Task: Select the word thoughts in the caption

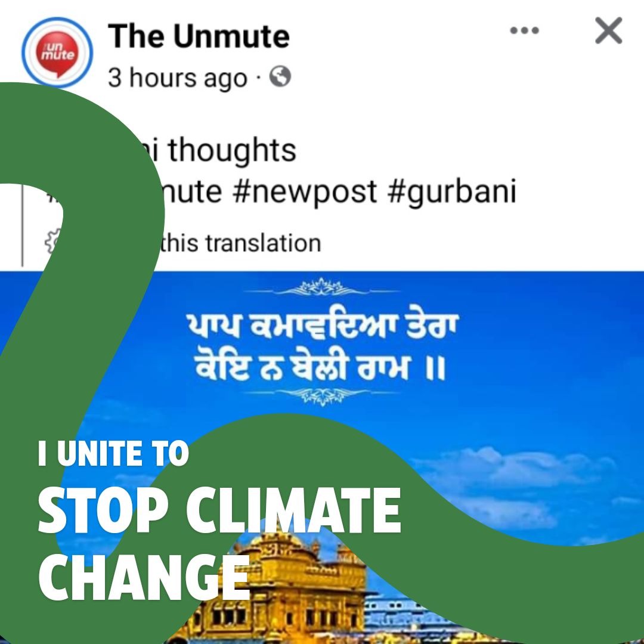Action: point(232,150)
